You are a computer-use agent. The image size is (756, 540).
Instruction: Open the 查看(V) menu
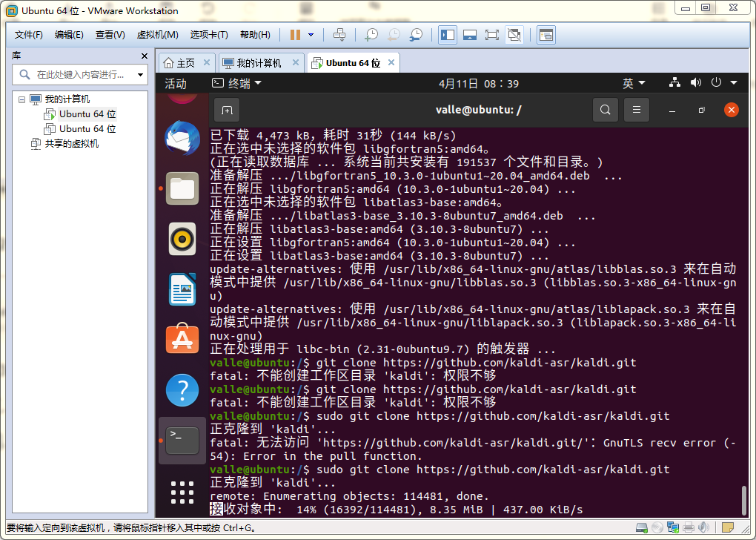(110, 35)
